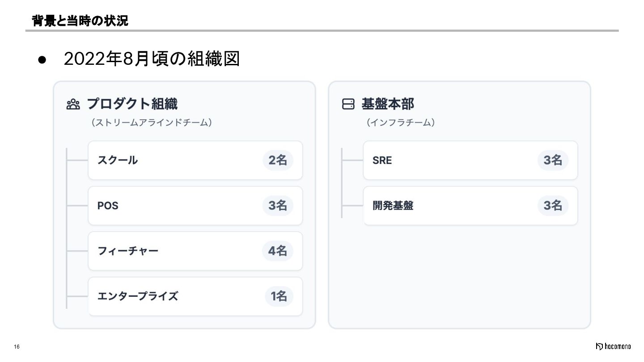Click the 基盤本部 heading
The width and height of the screenshot is (644, 362).
tap(388, 104)
